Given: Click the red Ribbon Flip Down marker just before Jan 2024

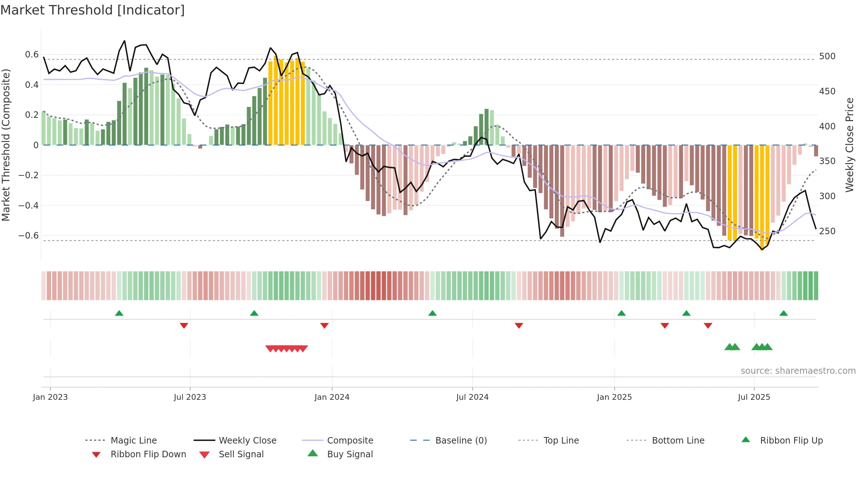Looking at the screenshot, I should click(324, 326).
